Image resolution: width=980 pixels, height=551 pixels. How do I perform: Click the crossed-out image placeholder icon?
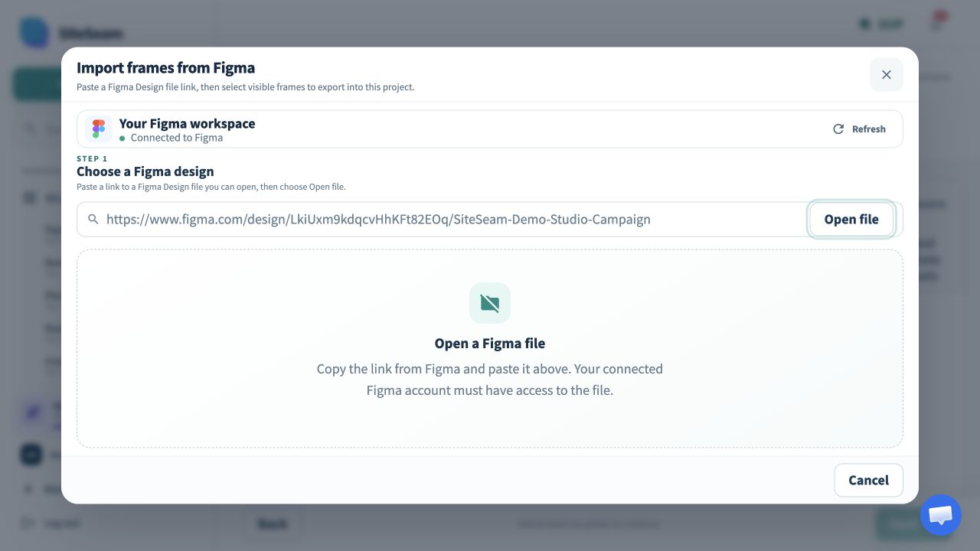point(490,303)
